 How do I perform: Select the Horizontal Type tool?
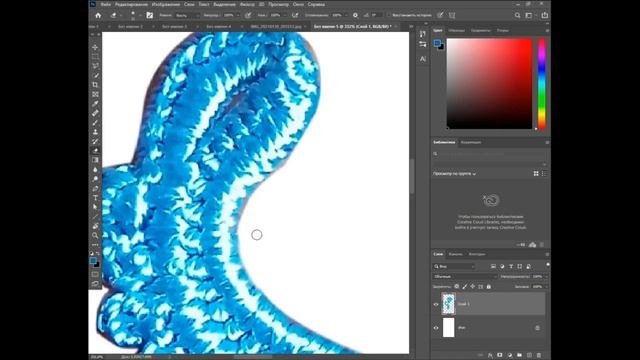click(95, 198)
